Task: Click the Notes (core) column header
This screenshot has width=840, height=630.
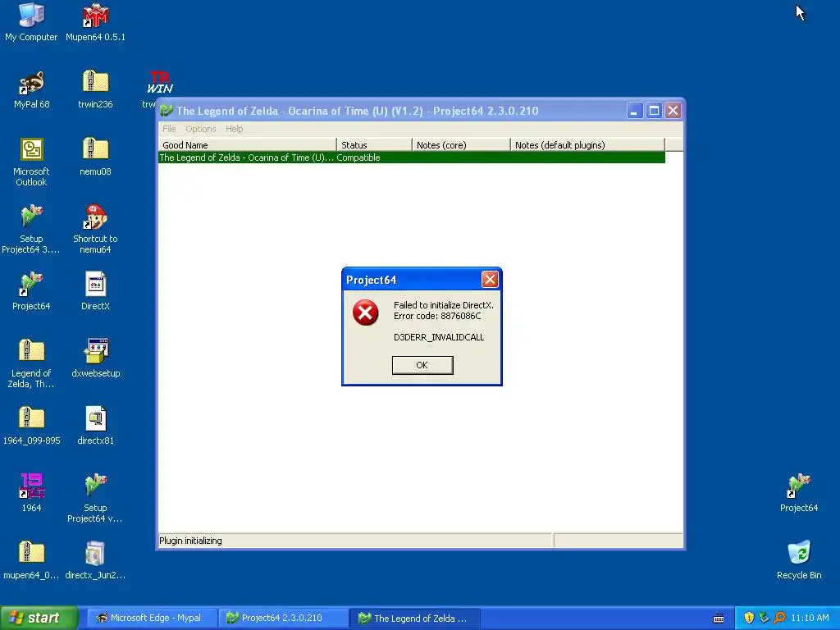Action: pyautogui.click(x=461, y=144)
